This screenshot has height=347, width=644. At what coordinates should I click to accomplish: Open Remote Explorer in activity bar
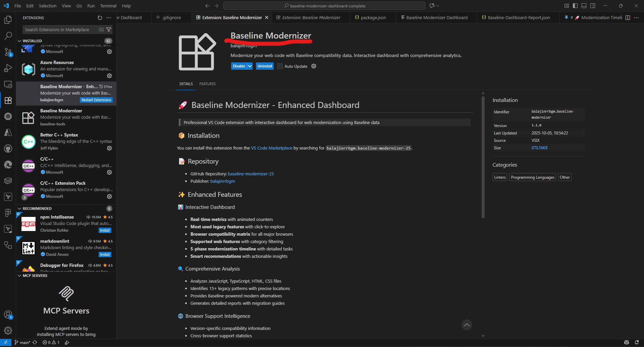click(x=8, y=84)
